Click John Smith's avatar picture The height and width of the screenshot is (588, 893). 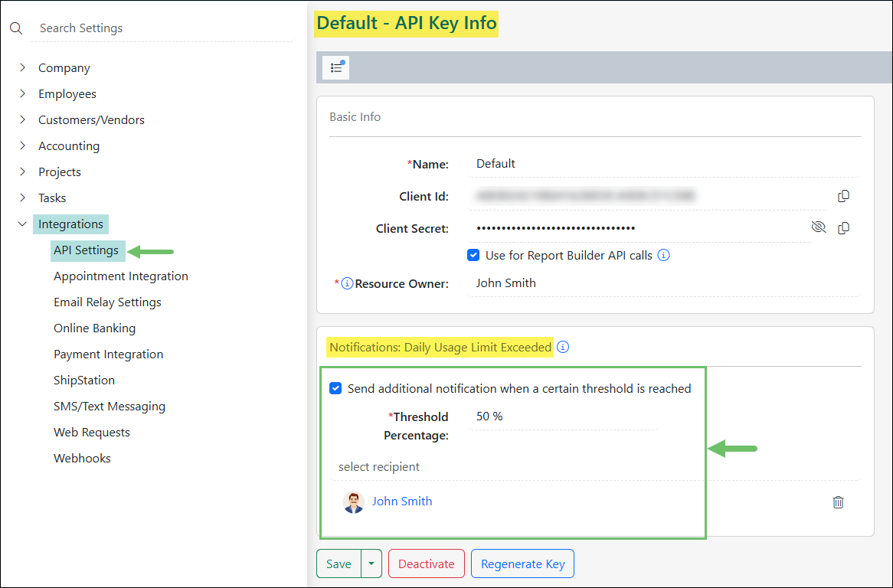[354, 502]
